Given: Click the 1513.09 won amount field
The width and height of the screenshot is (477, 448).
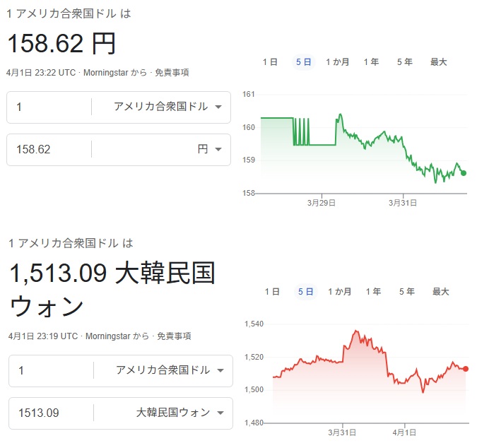Looking at the screenshot, I should click(51, 413).
